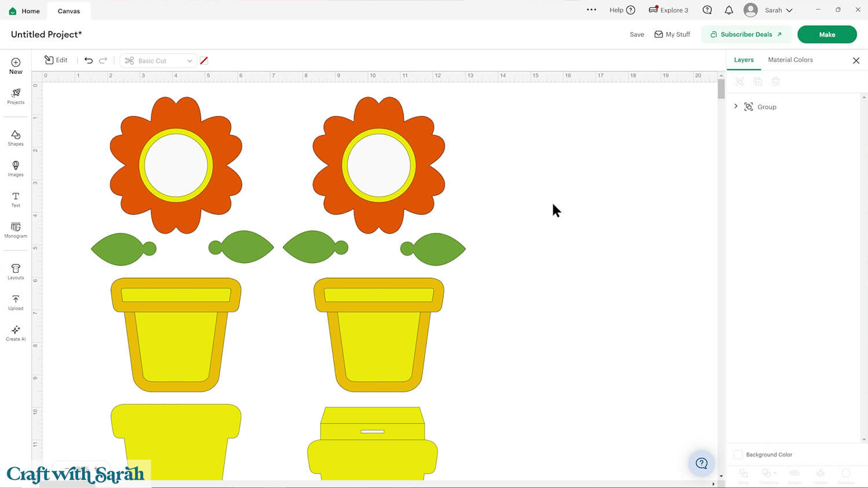Click the operation color swatch
The width and height of the screenshot is (868, 488).
tap(204, 61)
